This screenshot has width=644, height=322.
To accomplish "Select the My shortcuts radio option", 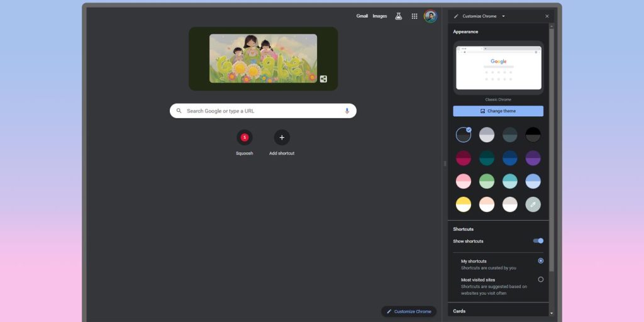I will [540, 260].
